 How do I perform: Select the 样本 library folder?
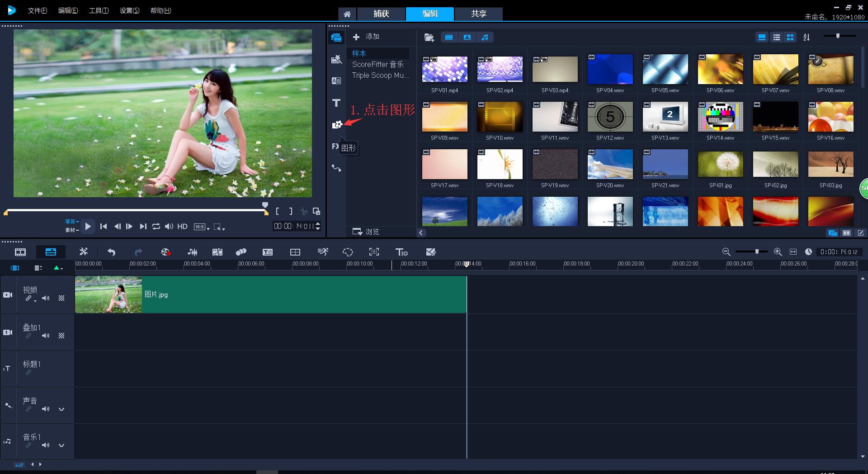tap(378, 53)
